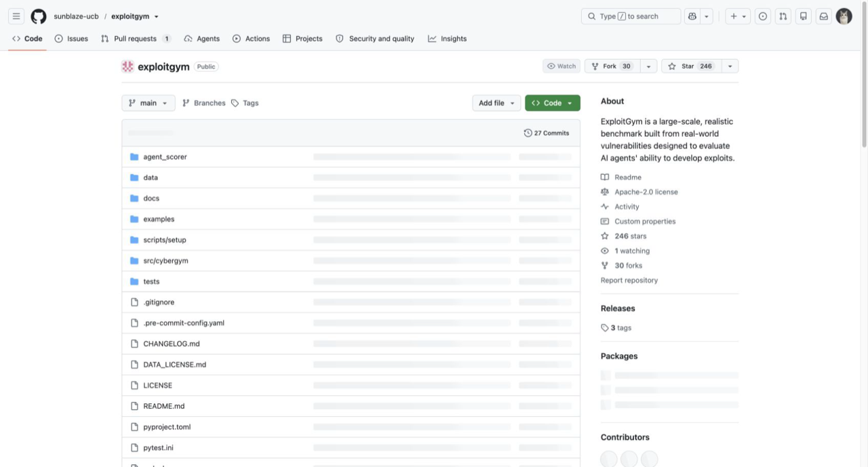
Task: Open the issues icon in top bar
Action: click(763, 16)
